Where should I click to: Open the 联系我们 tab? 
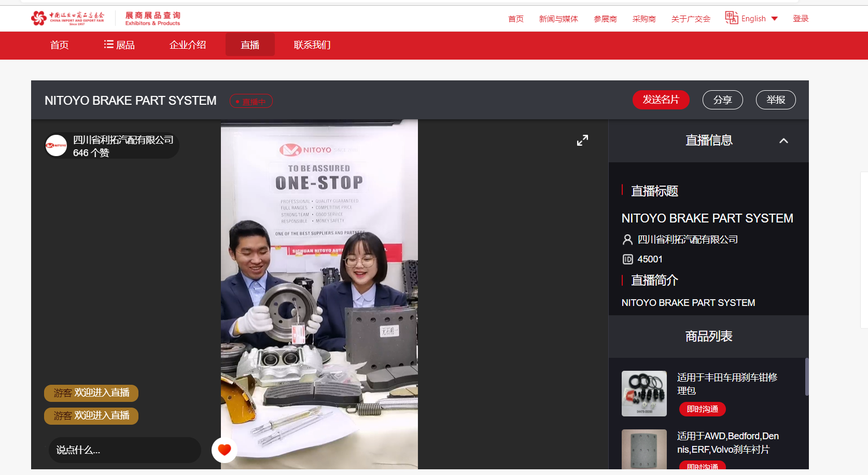[312, 45]
